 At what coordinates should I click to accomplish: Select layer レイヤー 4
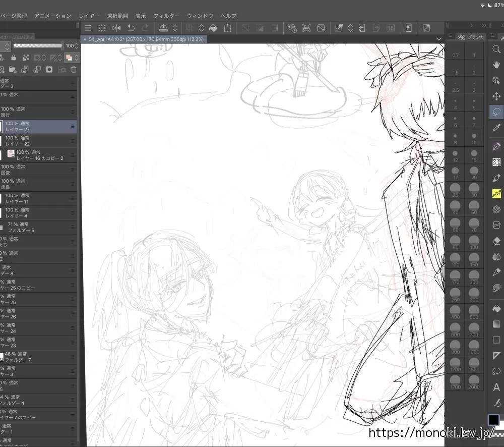click(x=38, y=213)
